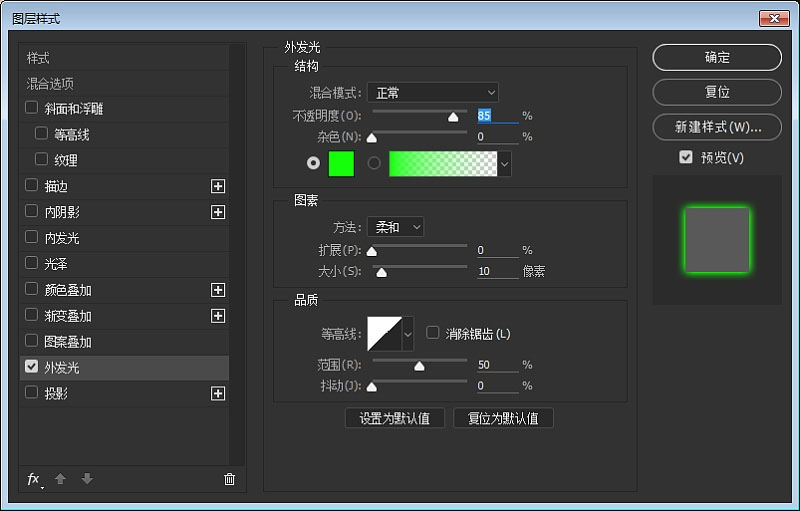The image size is (800, 511).
Task: Click the green glow color swatch
Action: [x=341, y=164]
